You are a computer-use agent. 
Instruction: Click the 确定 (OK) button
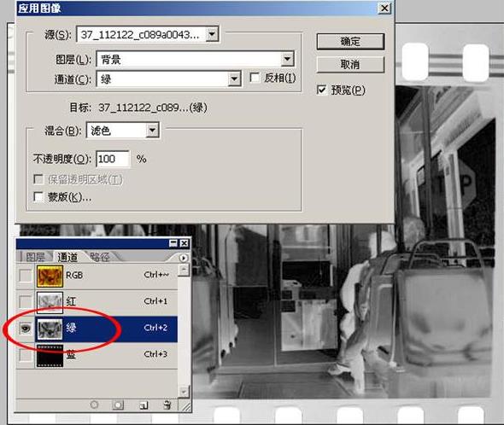[x=350, y=42]
